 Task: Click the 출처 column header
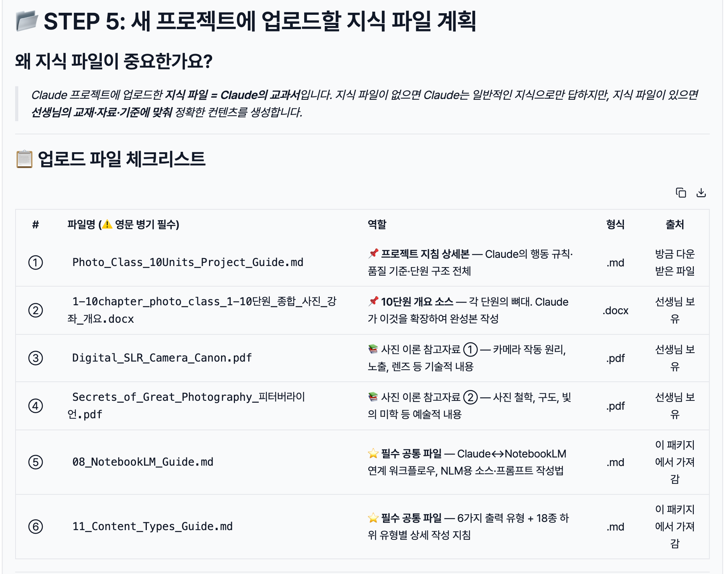click(675, 224)
